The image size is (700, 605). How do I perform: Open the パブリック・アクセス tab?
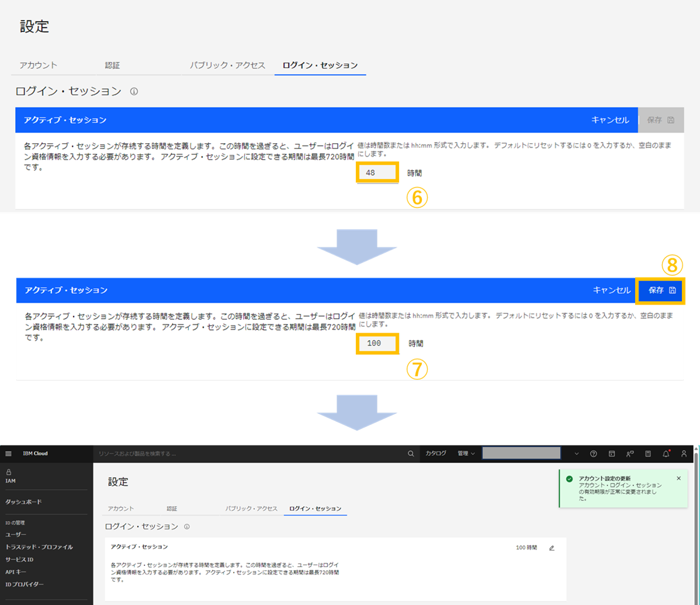[x=228, y=65]
